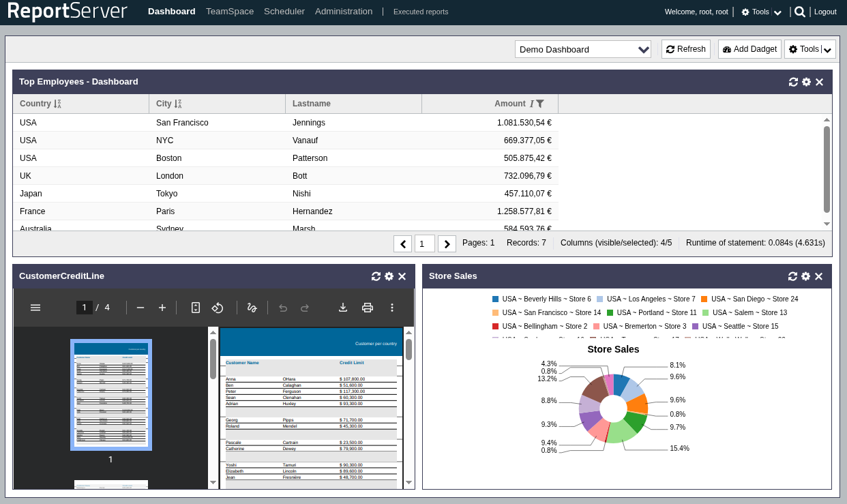
Task: Go to the TeamSpace tab
Action: pos(230,12)
